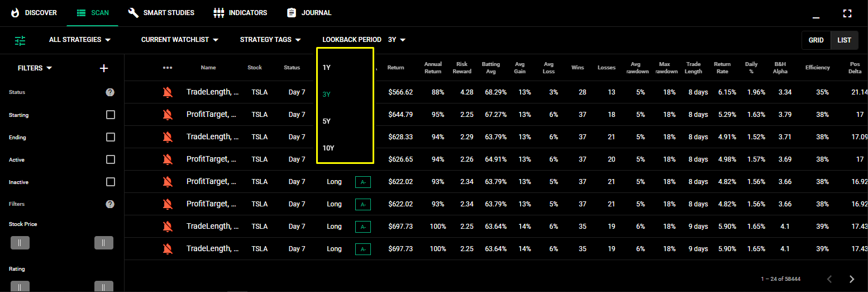Screen dimensions: 868x292
Task: Select 1Y lookback period option
Action: pos(345,67)
